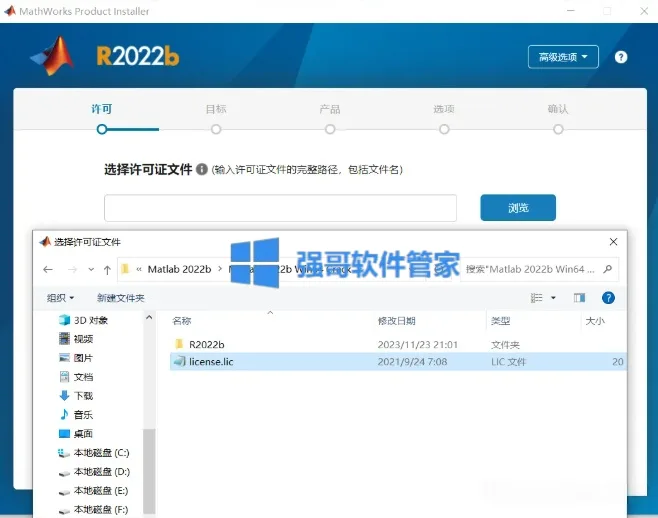Click the 浏览 button
This screenshot has width=658, height=518.
(x=518, y=208)
